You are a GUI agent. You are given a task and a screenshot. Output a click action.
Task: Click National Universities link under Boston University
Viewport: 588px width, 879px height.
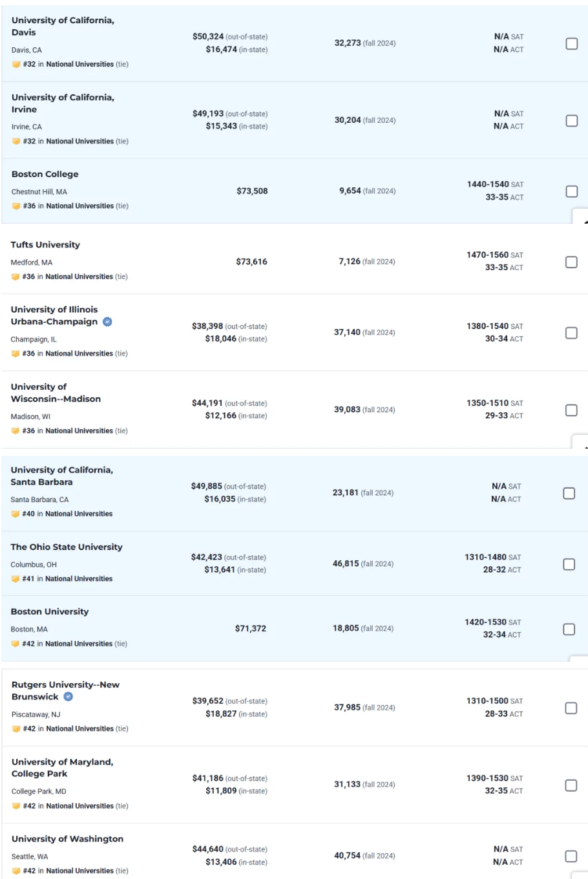coord(79,644)
